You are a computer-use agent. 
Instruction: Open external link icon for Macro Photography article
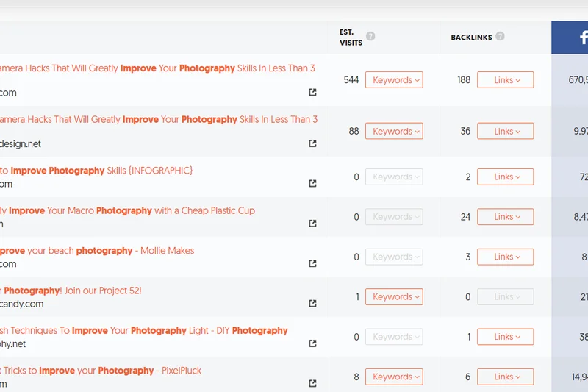312,224
